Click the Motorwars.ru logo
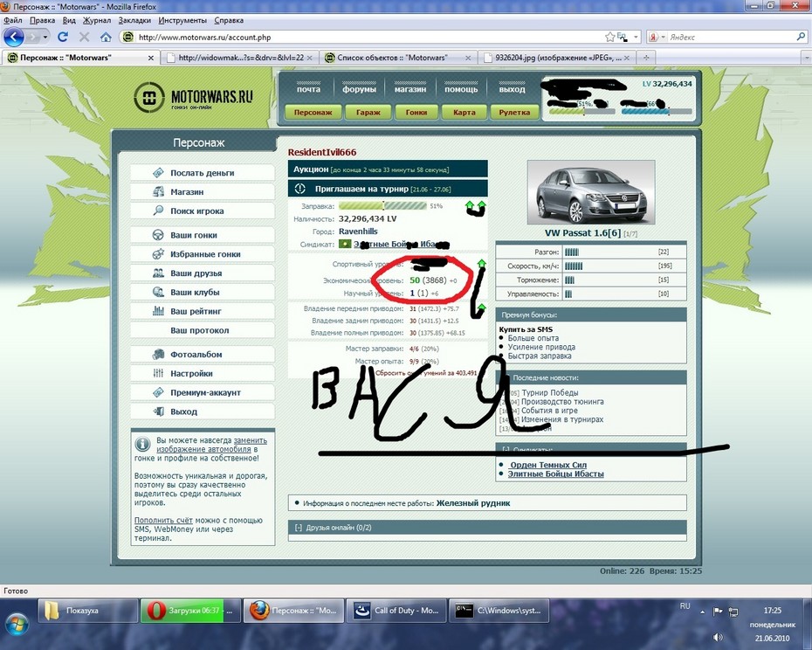 click(194, 97)
